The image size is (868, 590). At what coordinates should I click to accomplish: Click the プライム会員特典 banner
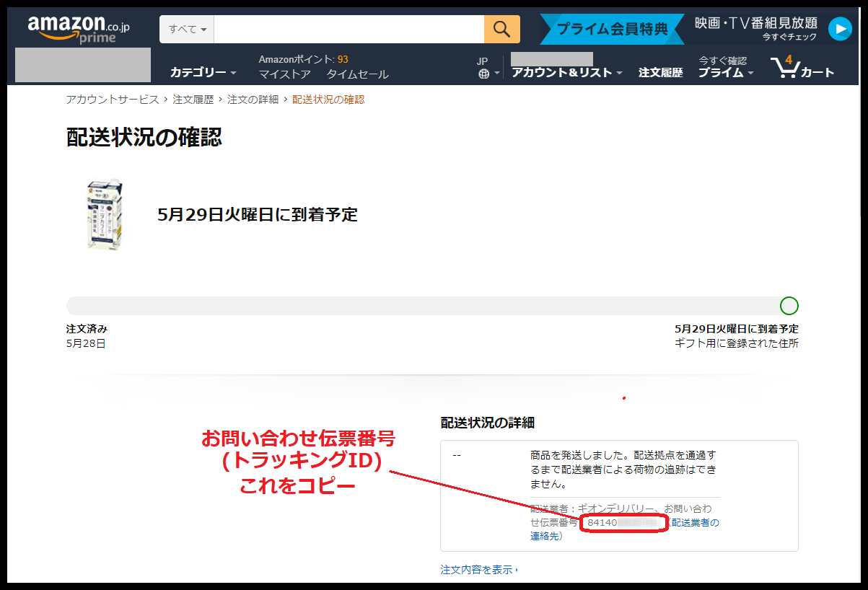click(x=613, y=30)
